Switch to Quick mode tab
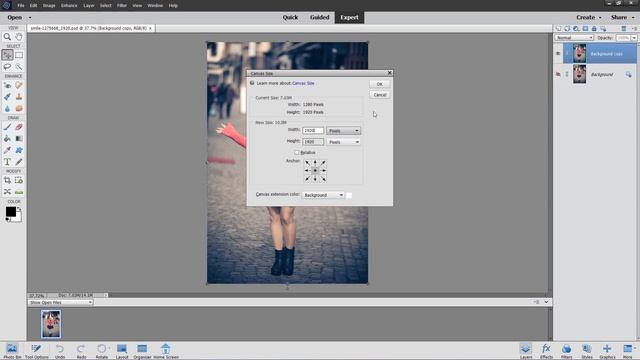Screen dimensions: 640x360 [x=290, y=17]
